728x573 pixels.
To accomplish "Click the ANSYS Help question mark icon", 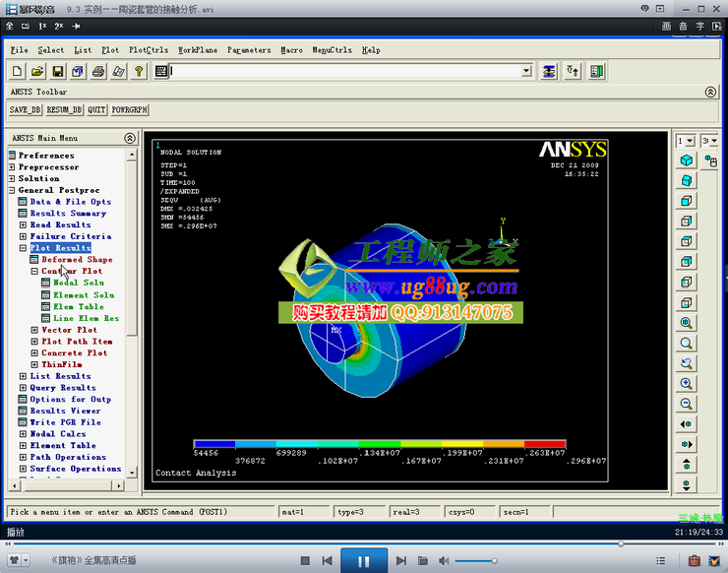I will [139, 72].
